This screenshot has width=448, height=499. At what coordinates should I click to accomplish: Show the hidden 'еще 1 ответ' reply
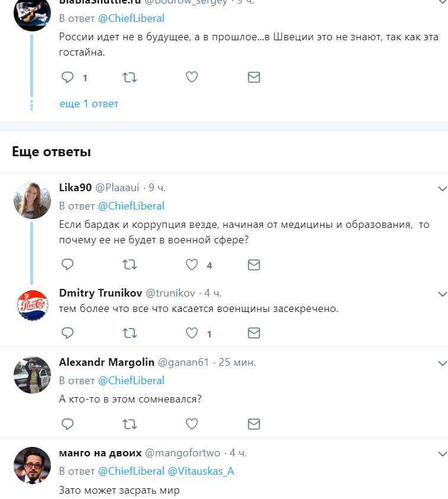pyautogui.click(x=89, y=104)
